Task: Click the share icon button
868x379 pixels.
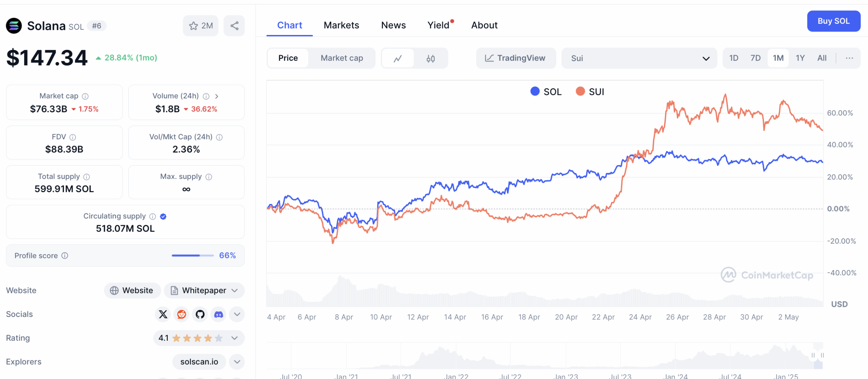Action: tap(234, 26)
